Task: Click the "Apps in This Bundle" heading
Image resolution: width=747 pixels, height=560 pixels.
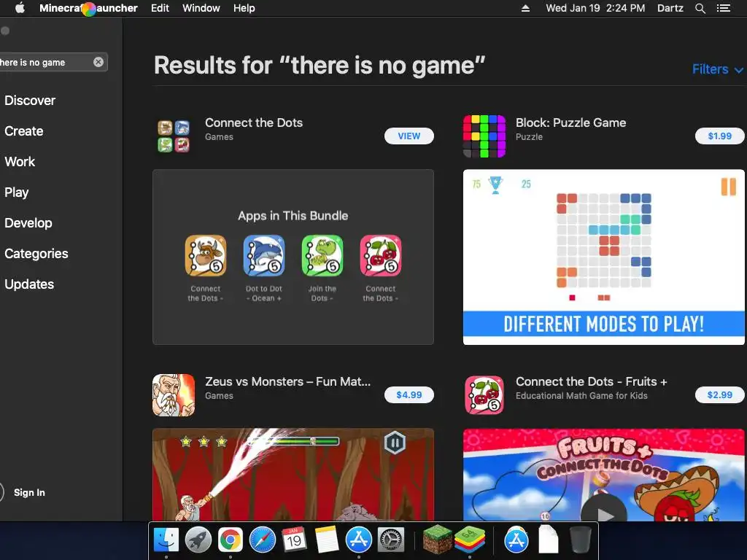Action: [293, 216]
